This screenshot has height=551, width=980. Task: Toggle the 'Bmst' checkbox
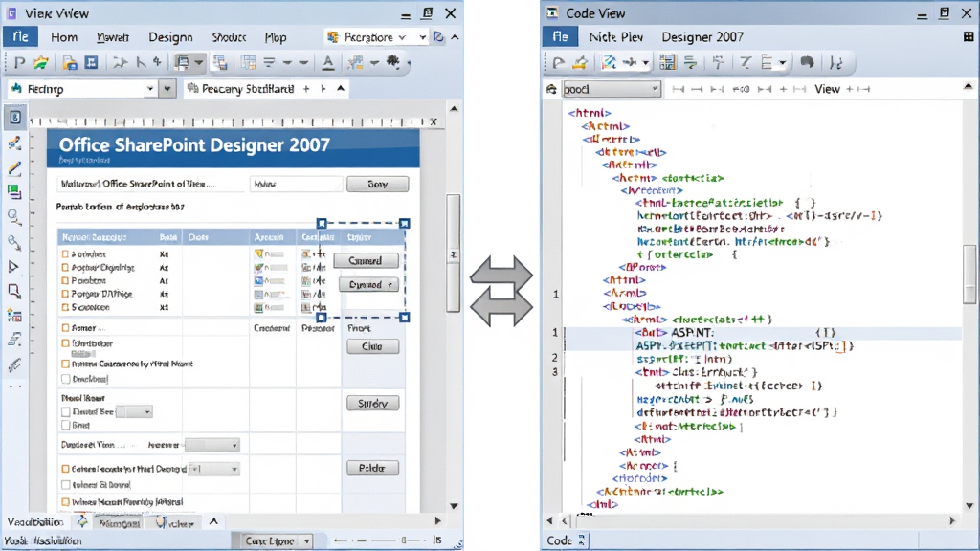66,425
